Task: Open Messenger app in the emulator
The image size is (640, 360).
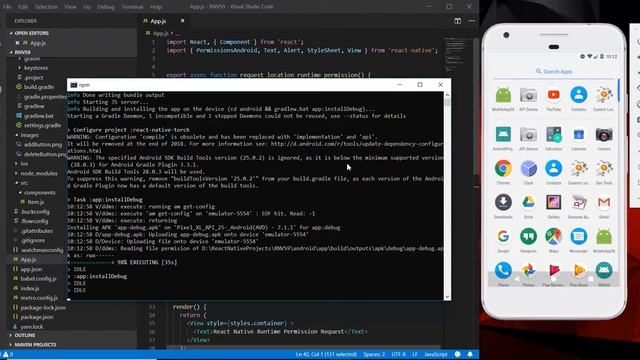Action: point(578,236)
